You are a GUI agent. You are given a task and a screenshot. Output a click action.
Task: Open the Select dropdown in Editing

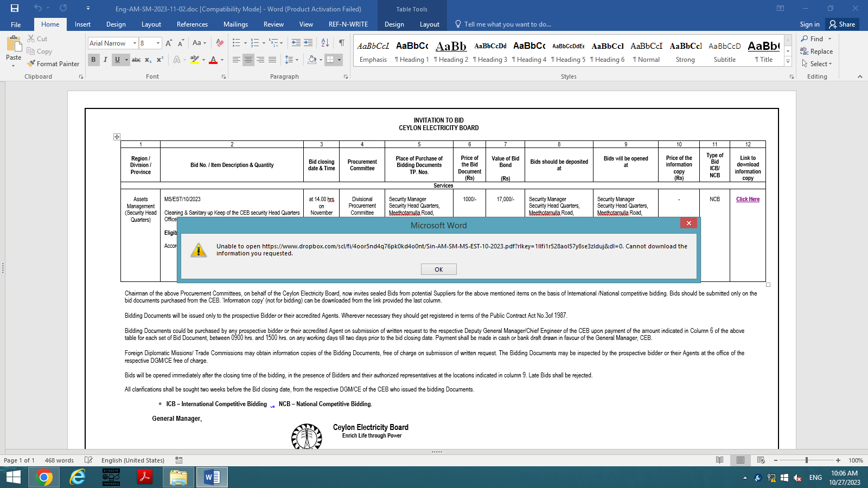816,63
